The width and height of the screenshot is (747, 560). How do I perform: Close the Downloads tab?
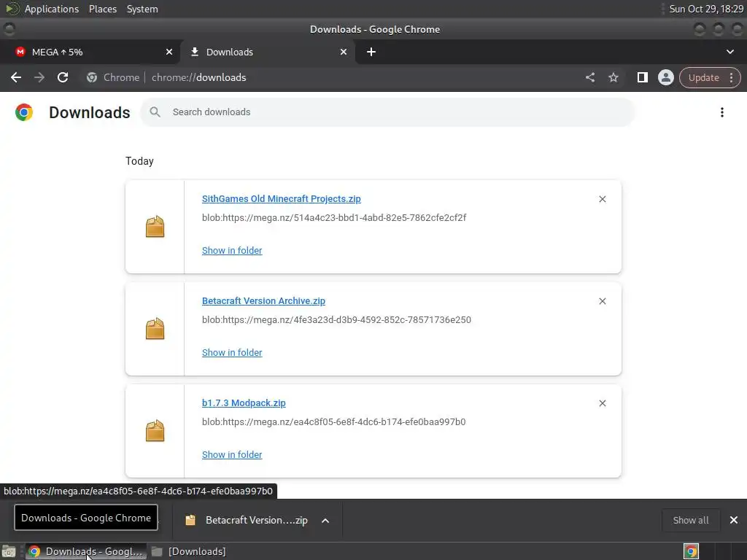tap(344, 52)
